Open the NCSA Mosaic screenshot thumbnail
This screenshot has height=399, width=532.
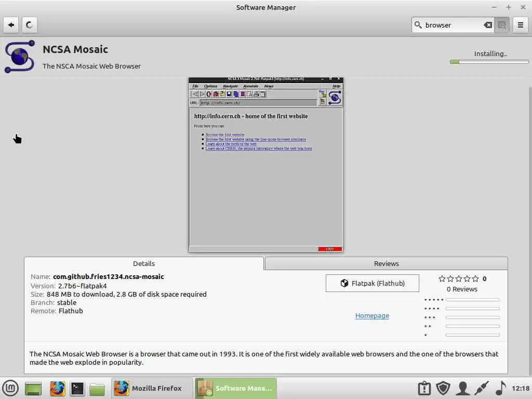pyautogui.click(x=266, y=165)
